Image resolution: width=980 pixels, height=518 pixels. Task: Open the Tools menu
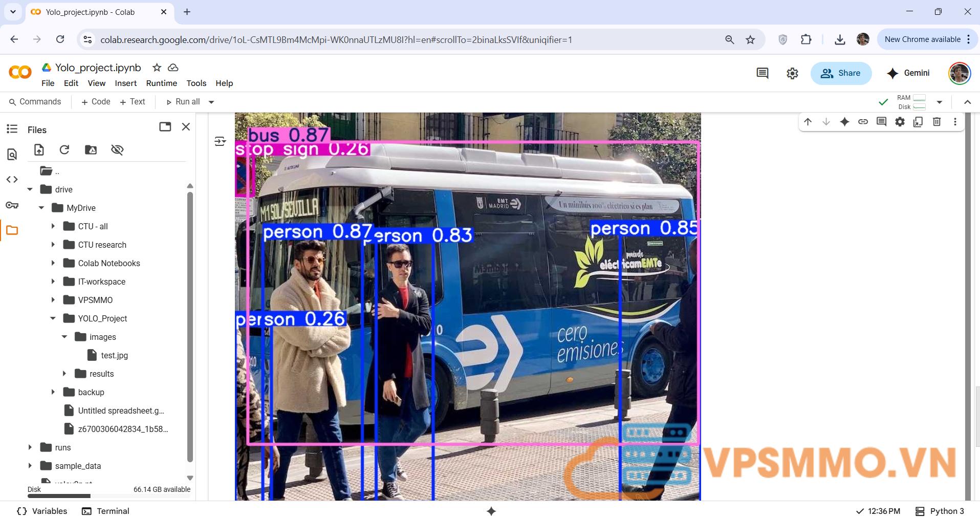tap(196, 83)
